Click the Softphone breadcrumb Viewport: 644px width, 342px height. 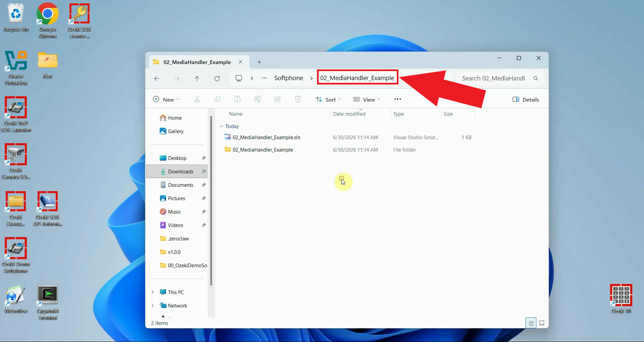288,78
